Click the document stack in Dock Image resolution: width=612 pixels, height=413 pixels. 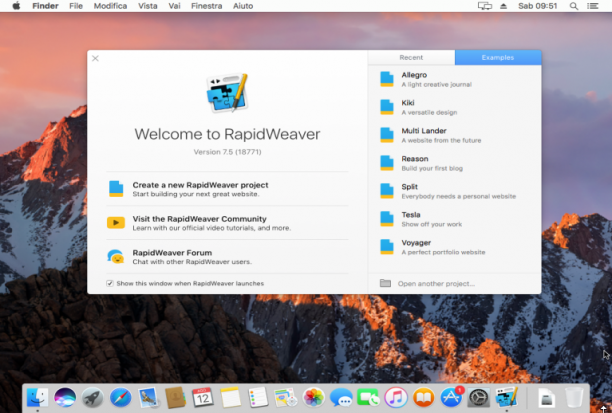546,398
